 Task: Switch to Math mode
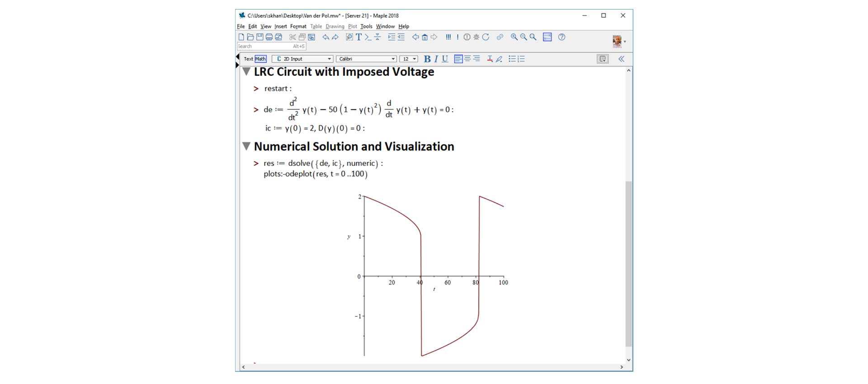click(260, 59)
